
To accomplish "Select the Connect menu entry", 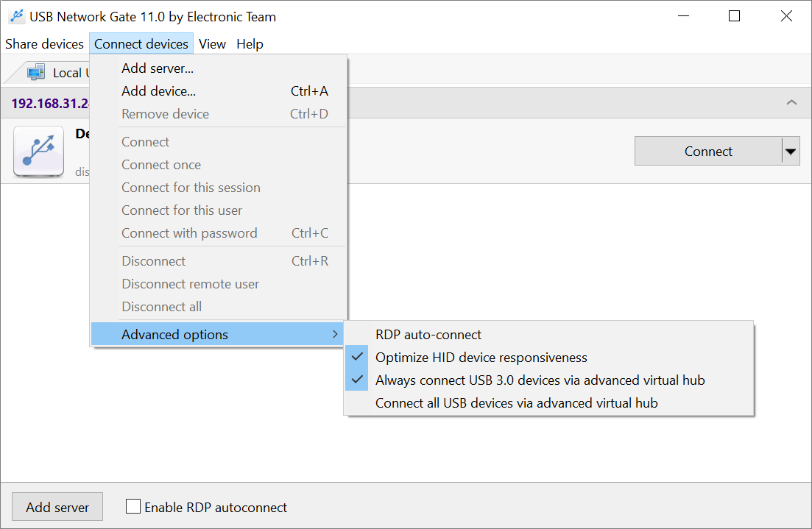I will [218, 142].
